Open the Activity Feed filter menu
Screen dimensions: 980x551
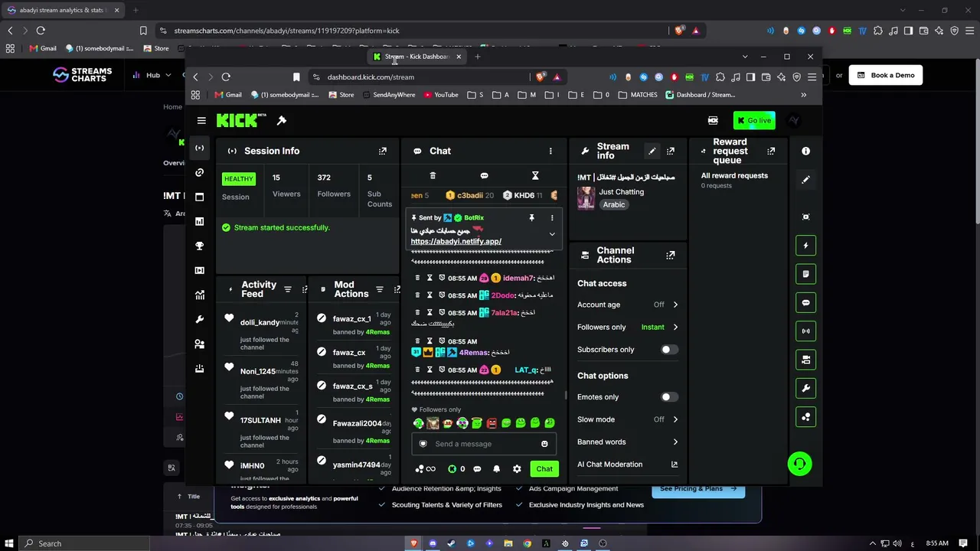pos(288,289)
